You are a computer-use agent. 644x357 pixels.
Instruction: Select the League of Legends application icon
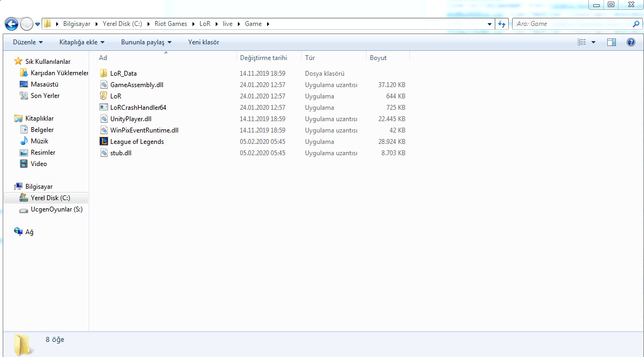click(103, 141)
